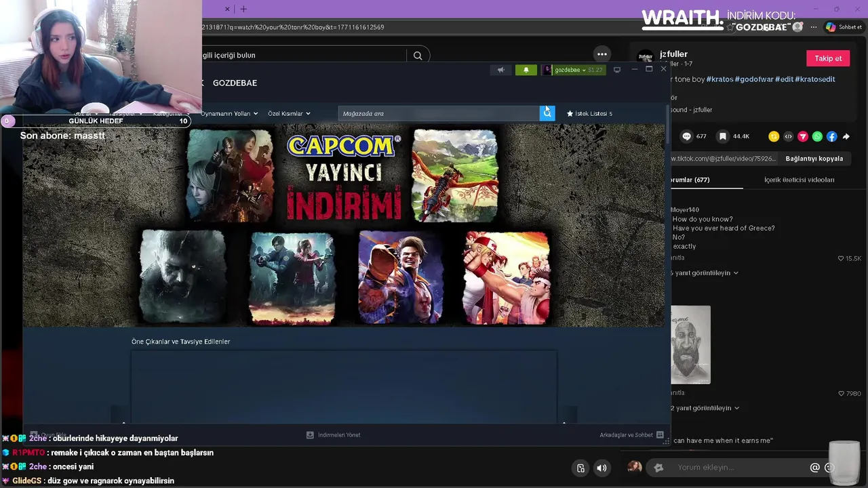Expand replies under Moyer140's comment

coord(704,272)
